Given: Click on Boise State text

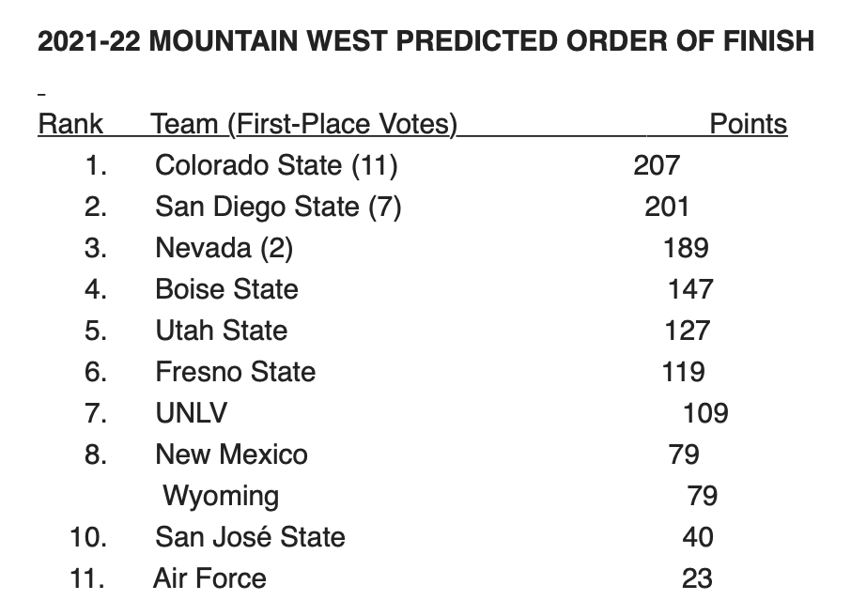Looking at the screenshot, I should point(226,289).
